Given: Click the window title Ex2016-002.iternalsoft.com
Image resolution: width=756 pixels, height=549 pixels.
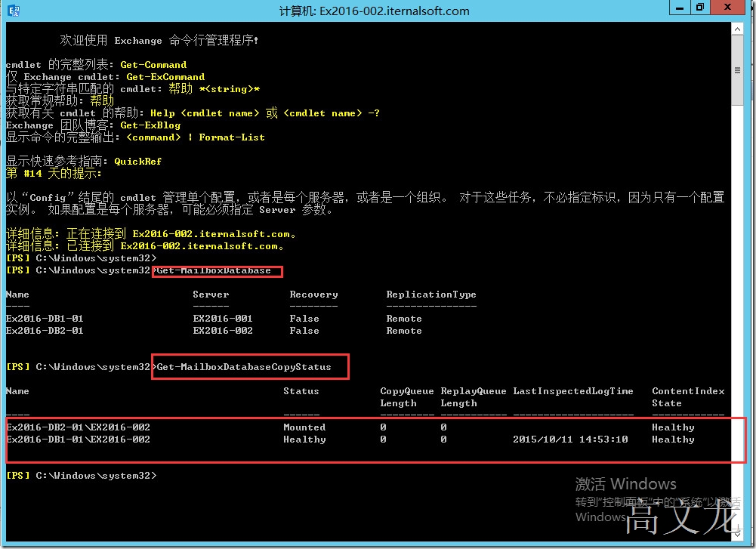Looking at the screenshot, I should pyautogui.click(x=394, y=11).
